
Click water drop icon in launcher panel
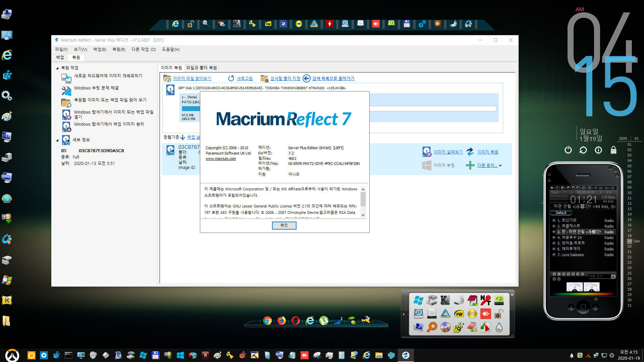[499, 327]
